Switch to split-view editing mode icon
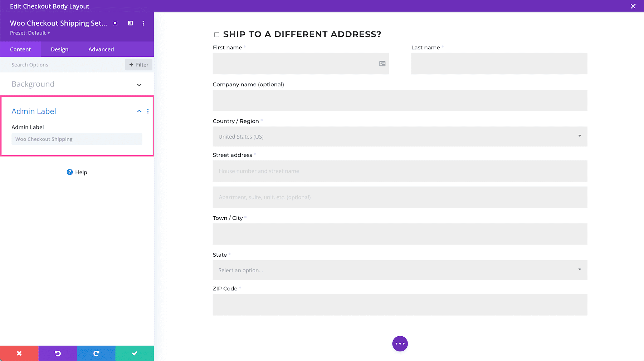The image size is (644, 361). point(130,23)
